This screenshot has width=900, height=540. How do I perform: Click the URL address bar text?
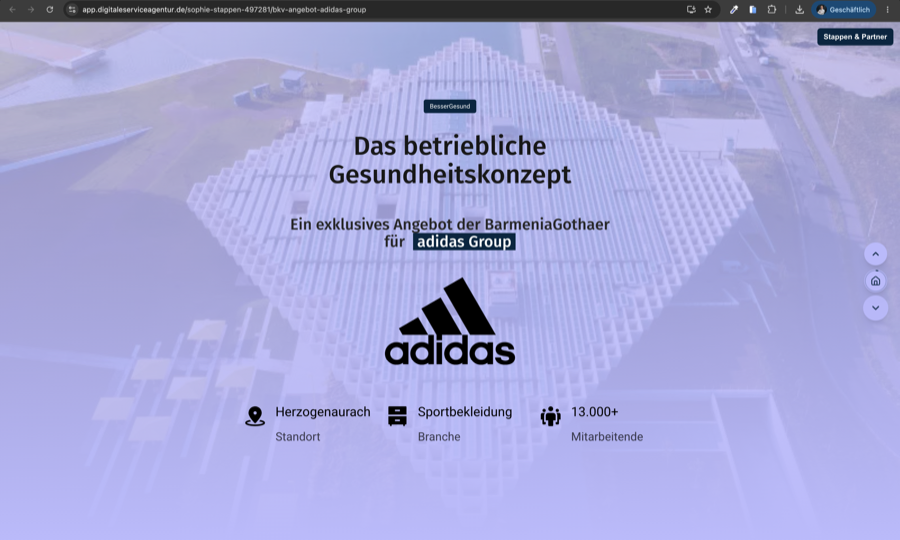click(x=224, y=10)
